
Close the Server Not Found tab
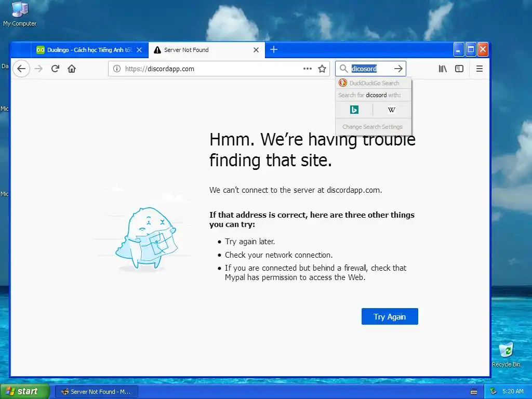click(x=256, y=50)
